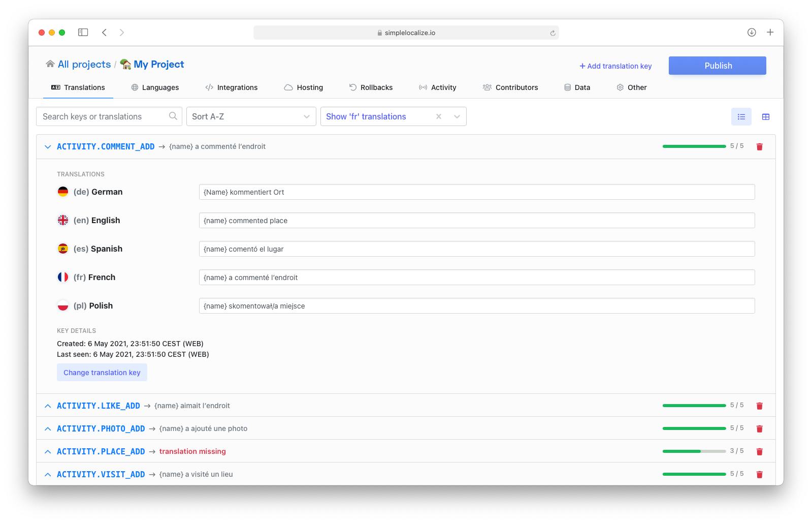Open the Contributors tab
This screenshot has width=812, height=523.
(x=510, y=87)
